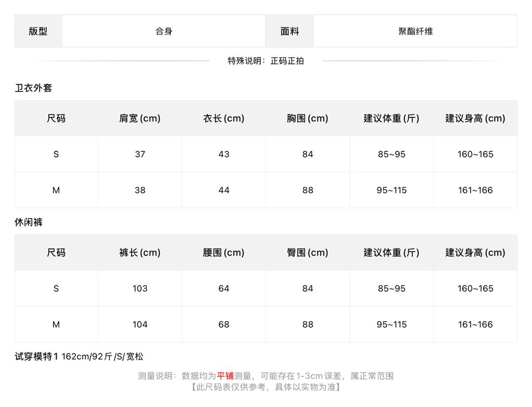Screen dimensions: 532x407
Task: Click the 试穿模特1 model info line
Action: [x=79, y=357]
